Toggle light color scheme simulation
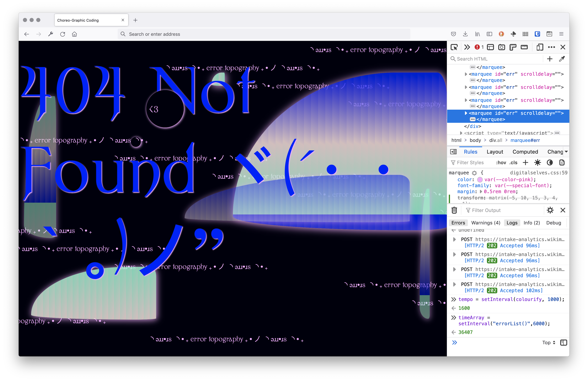This screenshot has width=588, height=381. click(x=537, y=163)
